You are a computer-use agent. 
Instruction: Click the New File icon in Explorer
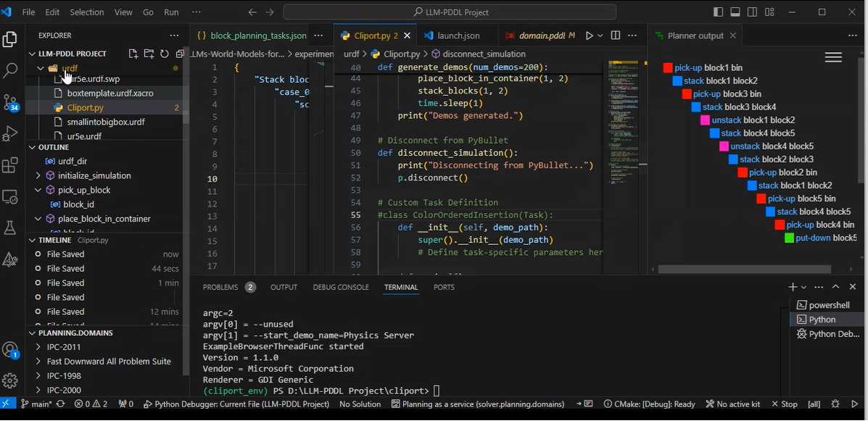(133, 54)
